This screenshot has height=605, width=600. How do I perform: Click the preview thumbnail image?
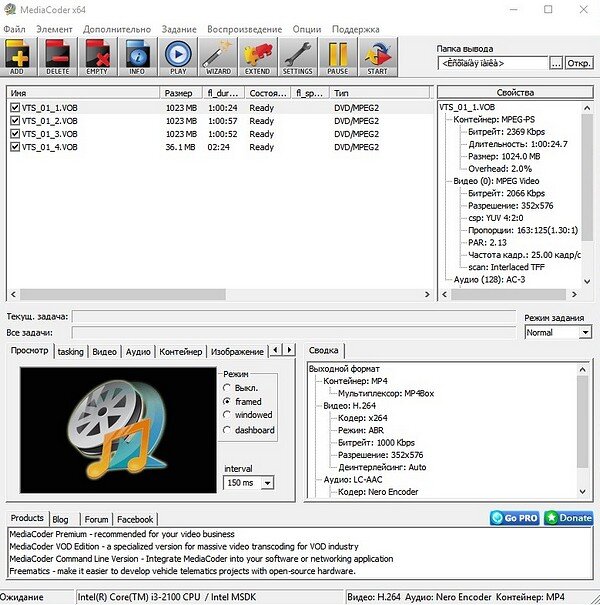point(118,430)
